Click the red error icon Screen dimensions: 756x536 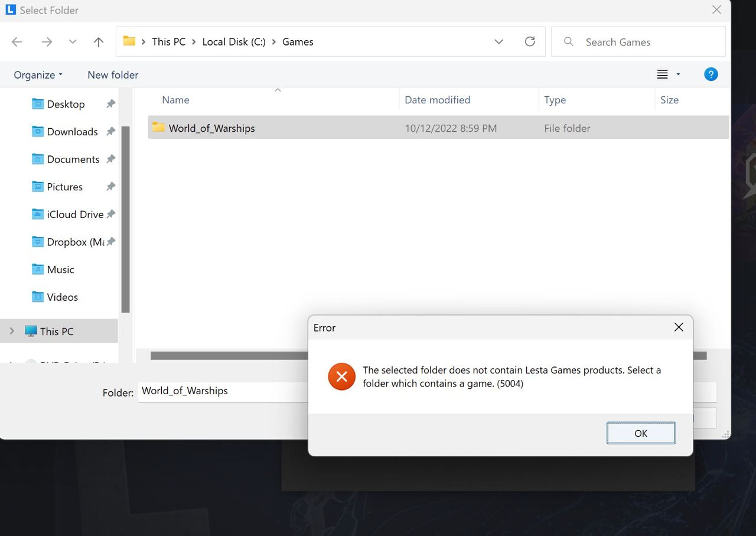pos(342,377)
